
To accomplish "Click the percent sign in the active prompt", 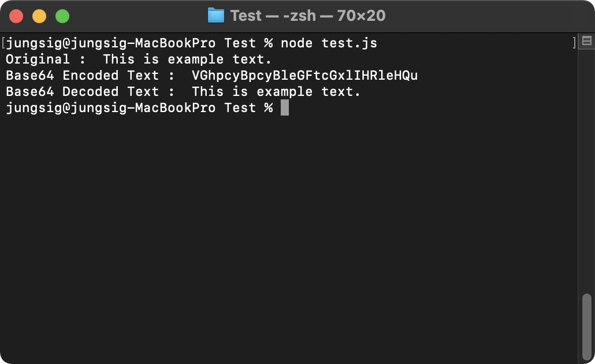I will [269, 107].
